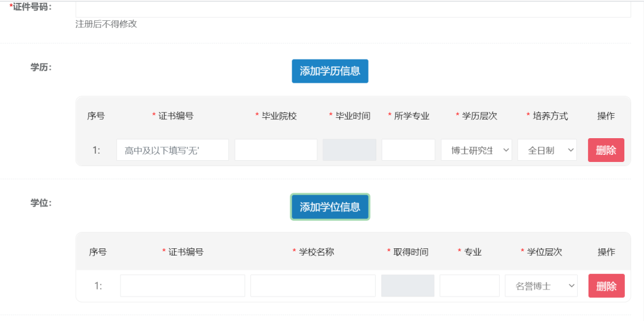This screenshot has height=321, width=644.
Task: Click the 注册后不得修改 hint text
Action: point(106,24)
